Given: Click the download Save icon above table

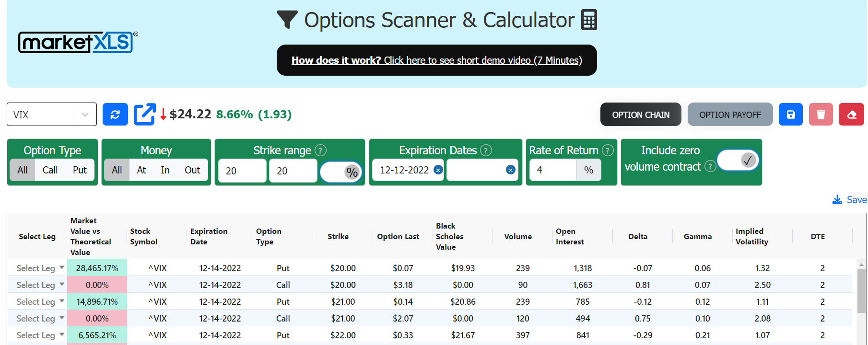Looking at the screenshot, I should click(x=837, y=199).
